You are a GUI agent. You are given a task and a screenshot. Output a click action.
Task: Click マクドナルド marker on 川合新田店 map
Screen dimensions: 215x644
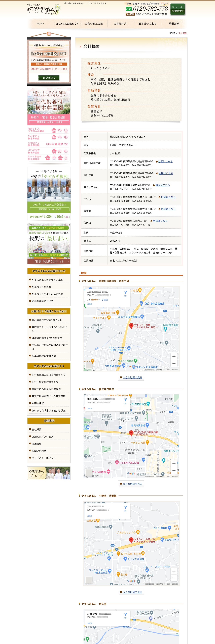click(x=109, y=318)
